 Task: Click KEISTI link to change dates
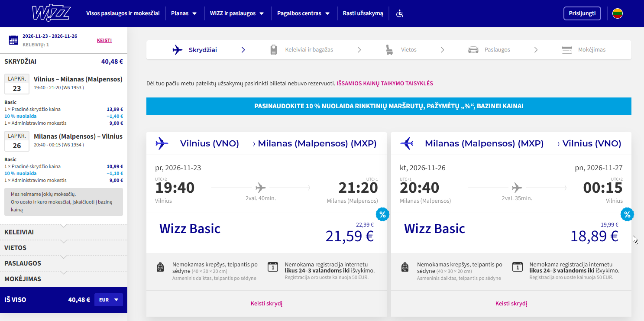click(x=104, y=40)
